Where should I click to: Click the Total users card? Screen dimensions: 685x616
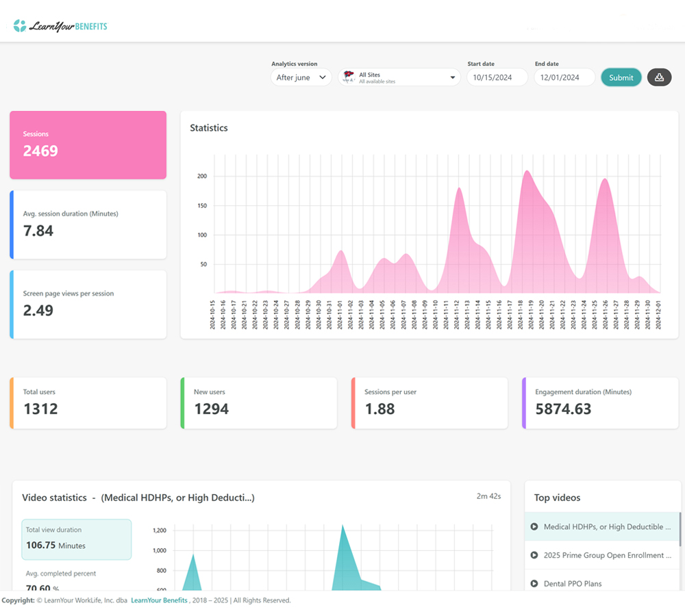89,403
